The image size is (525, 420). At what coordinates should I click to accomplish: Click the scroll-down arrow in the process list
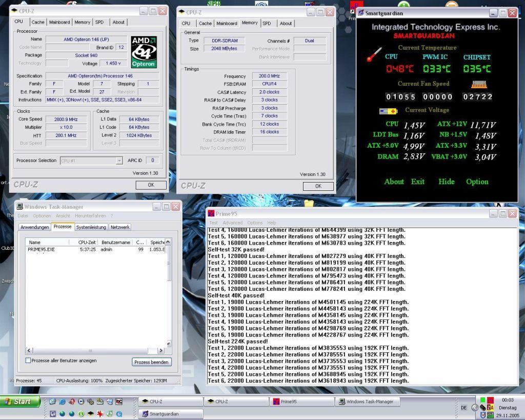click(x=168, y=344)
